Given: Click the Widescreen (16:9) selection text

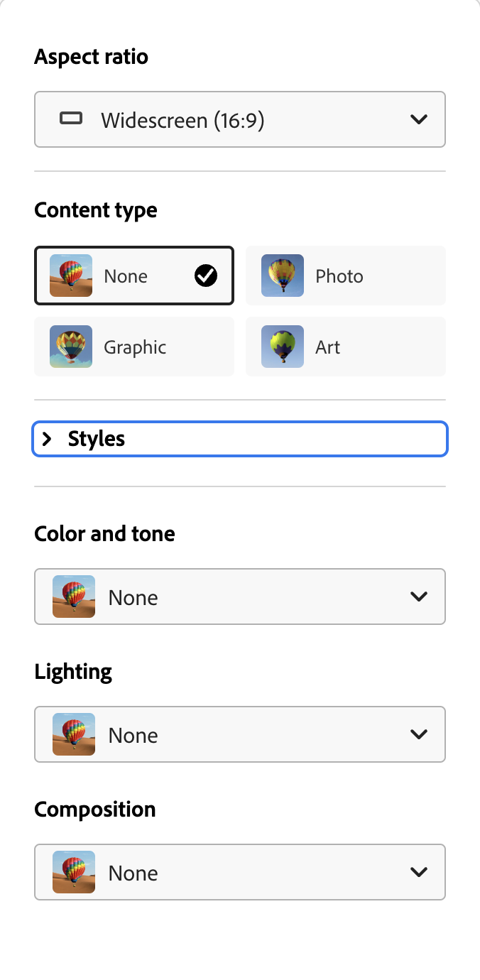Looking at the screenshot, I should tap(182, 120).
